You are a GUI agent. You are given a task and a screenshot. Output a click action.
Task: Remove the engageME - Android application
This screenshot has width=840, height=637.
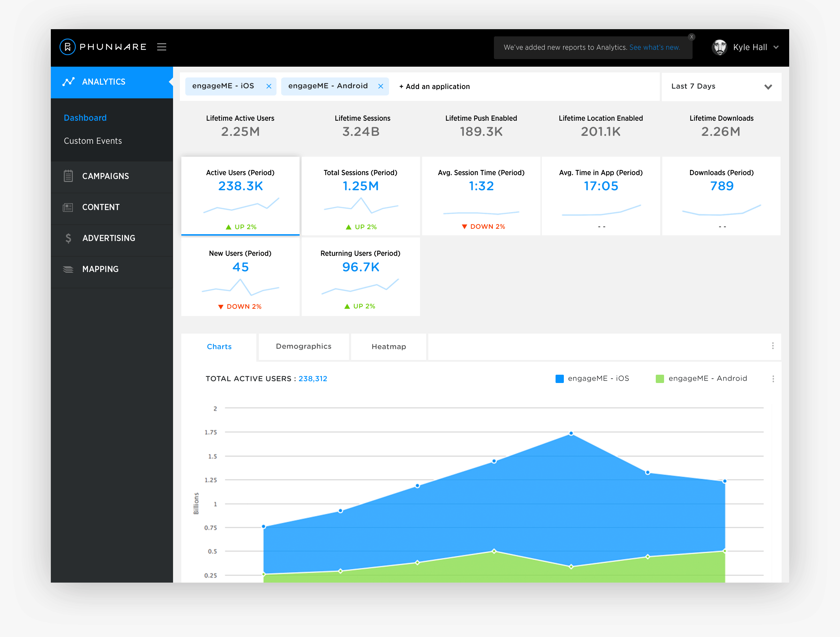[380, 86]
